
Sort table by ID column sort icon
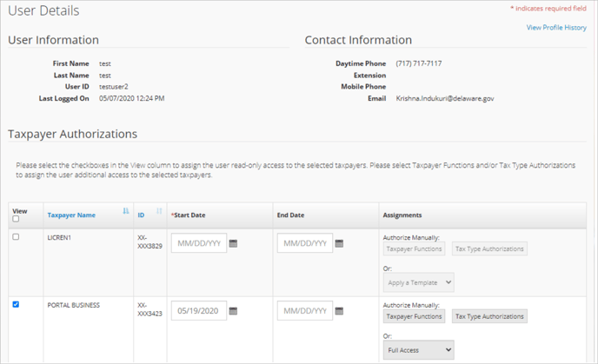[159, 211]
